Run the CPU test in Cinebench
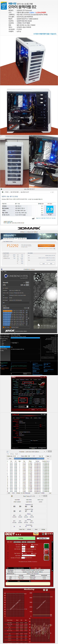 pos(27,285)
